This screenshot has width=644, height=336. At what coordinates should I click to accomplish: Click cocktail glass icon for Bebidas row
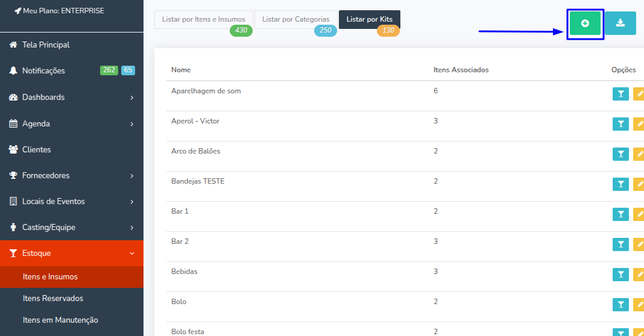click(x=620, y=275)
